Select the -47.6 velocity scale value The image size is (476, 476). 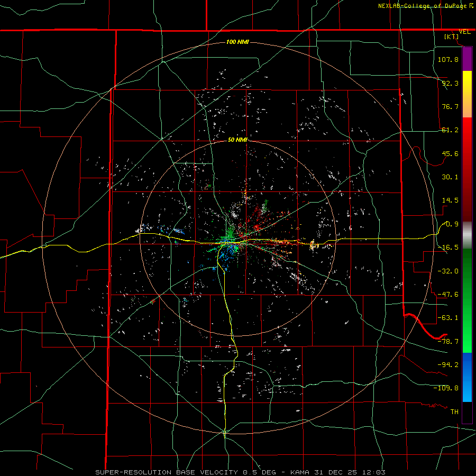[448, 295]
